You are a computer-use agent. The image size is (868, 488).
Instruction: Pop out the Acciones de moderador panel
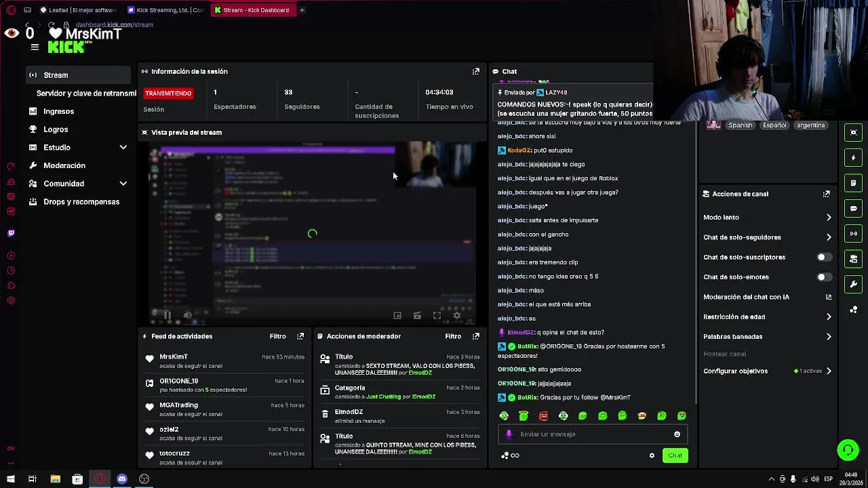coord(476,336)
